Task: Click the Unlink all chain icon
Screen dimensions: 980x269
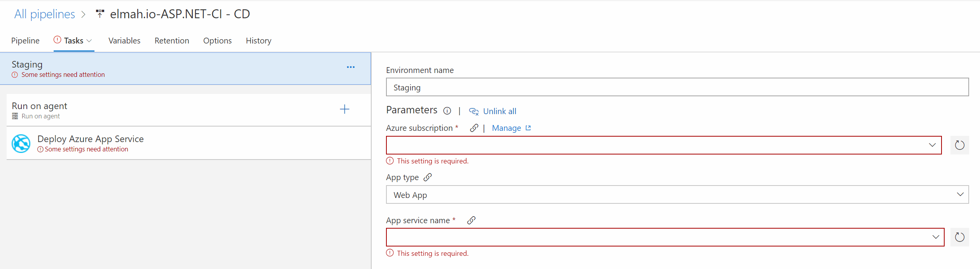Action: tap(473, 111)
